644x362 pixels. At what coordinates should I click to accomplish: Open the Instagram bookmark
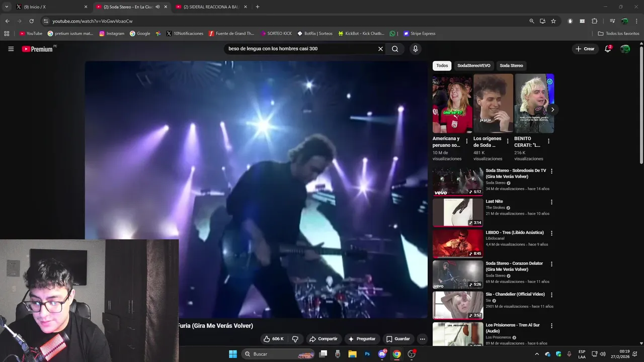[x=112, y=34]
